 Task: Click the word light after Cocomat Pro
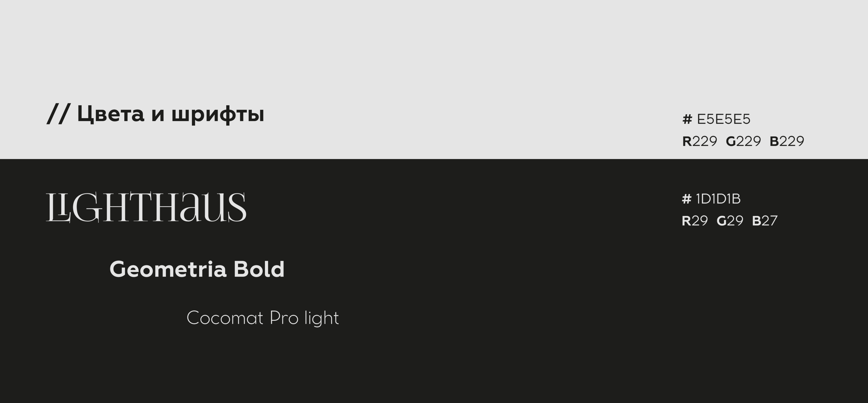(321, 318)
